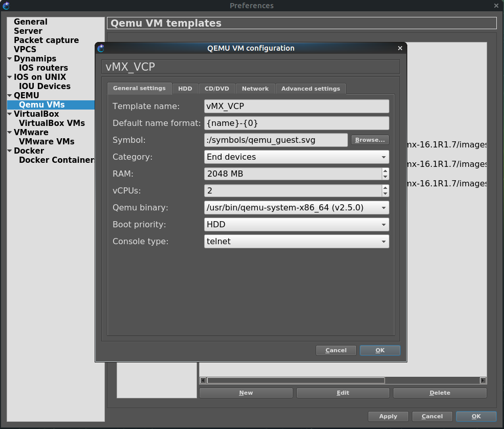504x429 pixels.
Task: Open the Qemu binary dropdown
Action: 297,208
